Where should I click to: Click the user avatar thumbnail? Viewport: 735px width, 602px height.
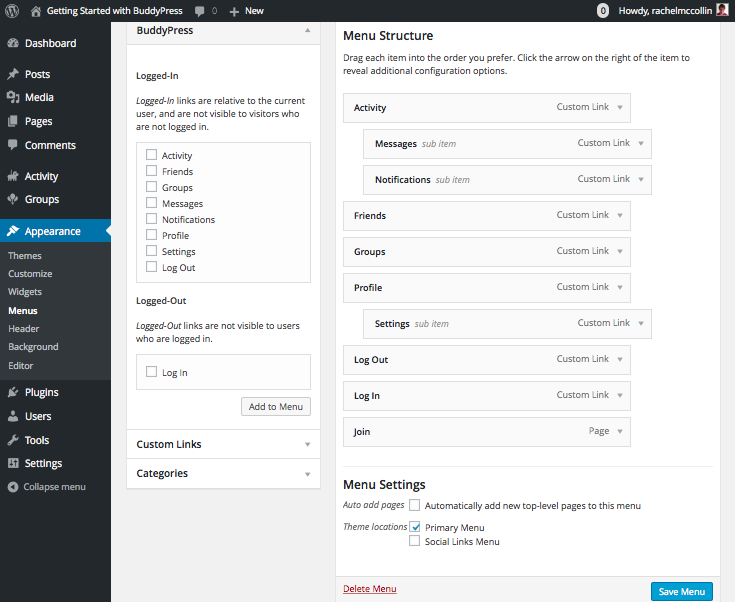(722, 10)
